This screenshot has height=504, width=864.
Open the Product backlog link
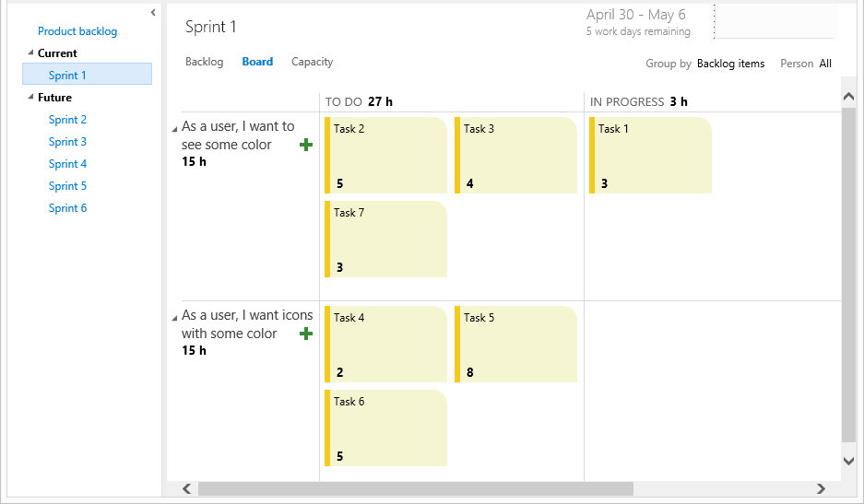77,31
